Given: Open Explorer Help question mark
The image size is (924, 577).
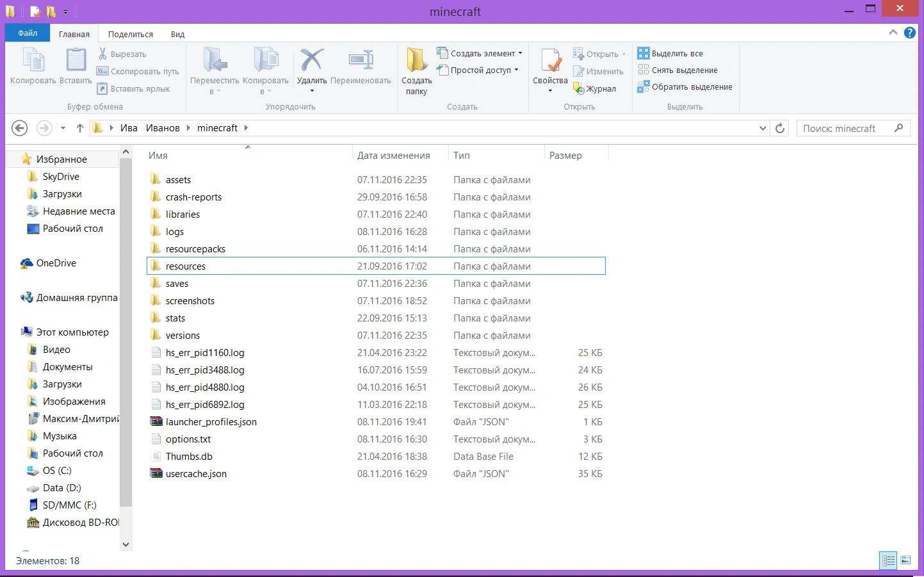Looking at the screenshot, I should click(x=909, y=33).
